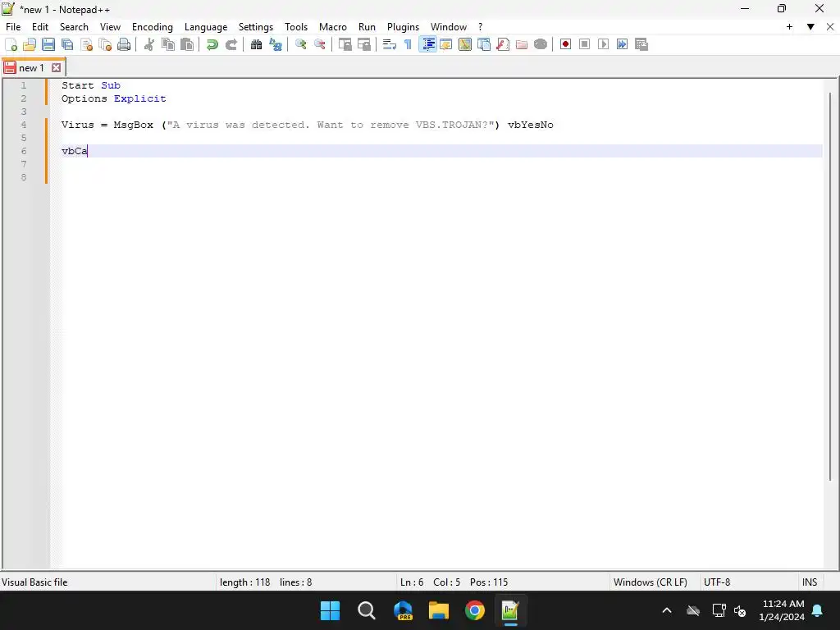Screen dimensions: 840x630
Task: Click the Save All toolbar icon
Action: (x=67, y=44)
